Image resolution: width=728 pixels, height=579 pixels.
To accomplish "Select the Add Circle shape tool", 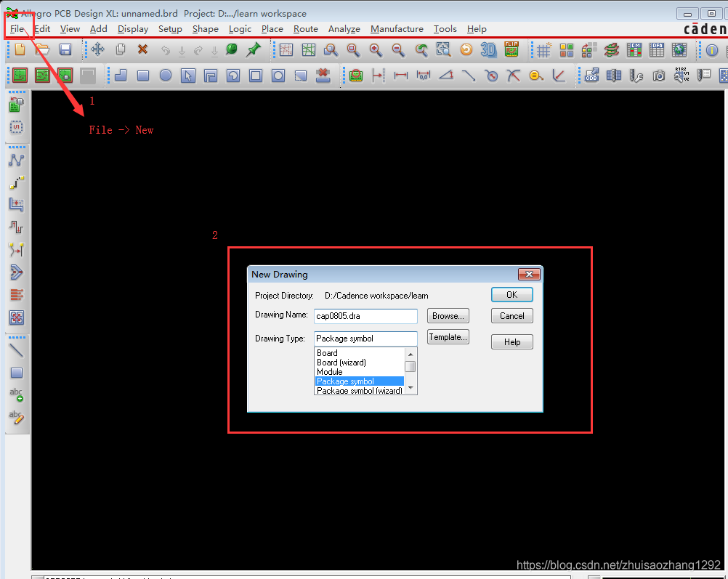I will pyautogui.click(x=166, y=75).
